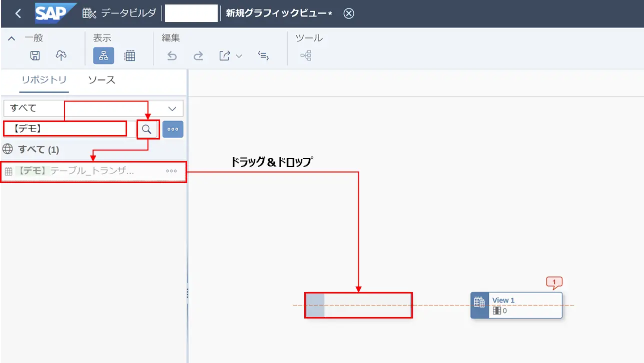Screen dimensions: 644x363
Task: Click the table icon on the View 1 node
Action: [479, 302]
